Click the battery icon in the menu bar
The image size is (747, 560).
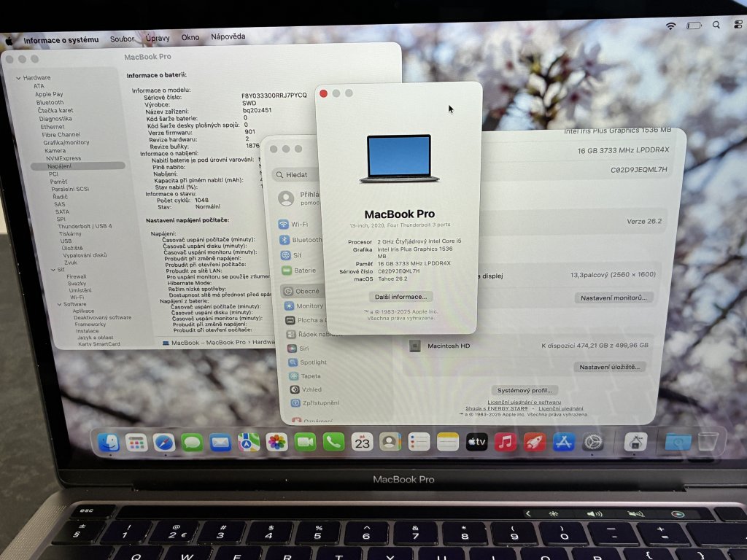click(x=694, y=26)
